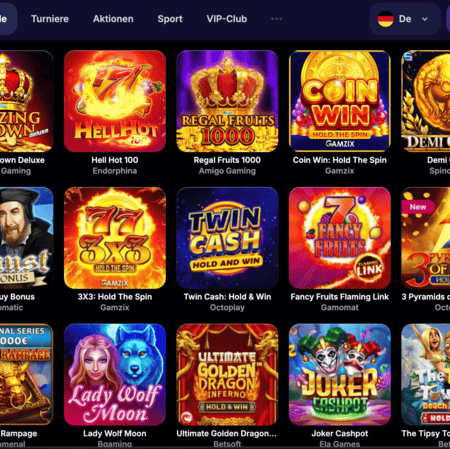Open Ultimate Golden Dragon Inferno tile
The height and width of the screenshot is (449, 450).
coord(227,375)
